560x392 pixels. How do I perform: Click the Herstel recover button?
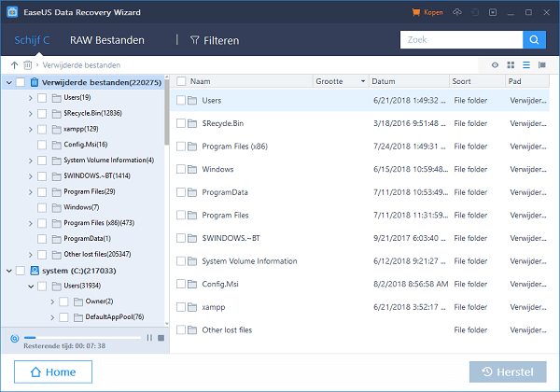[508, 372]
